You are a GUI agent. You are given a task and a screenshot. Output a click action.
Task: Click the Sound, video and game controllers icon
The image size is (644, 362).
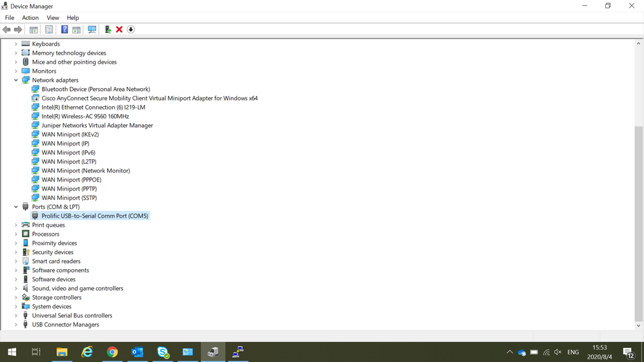[26, 288]
